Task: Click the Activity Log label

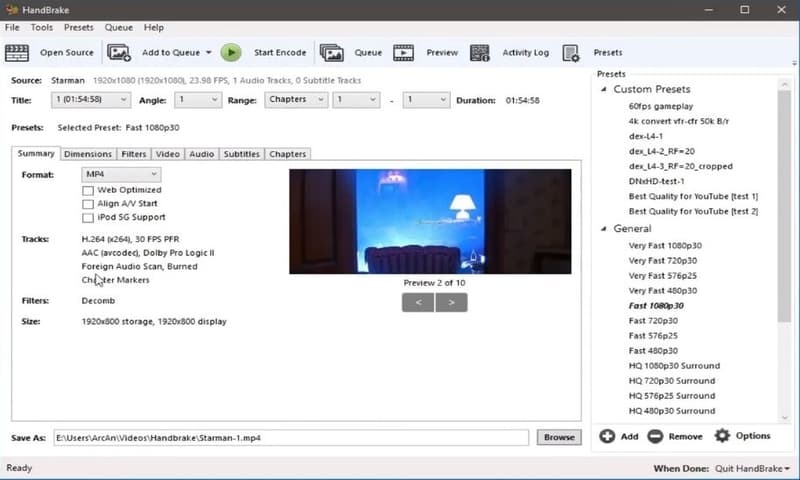Action: click(526, 53)
